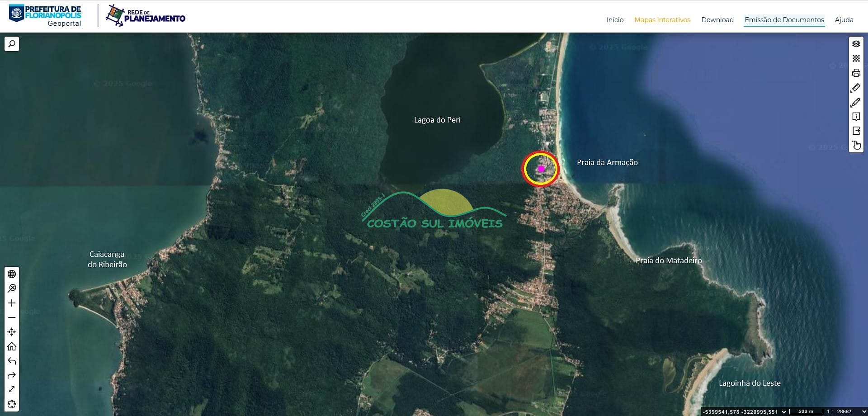Open the map search magnifier tool

pyautogui.click(x=12, y=44)
